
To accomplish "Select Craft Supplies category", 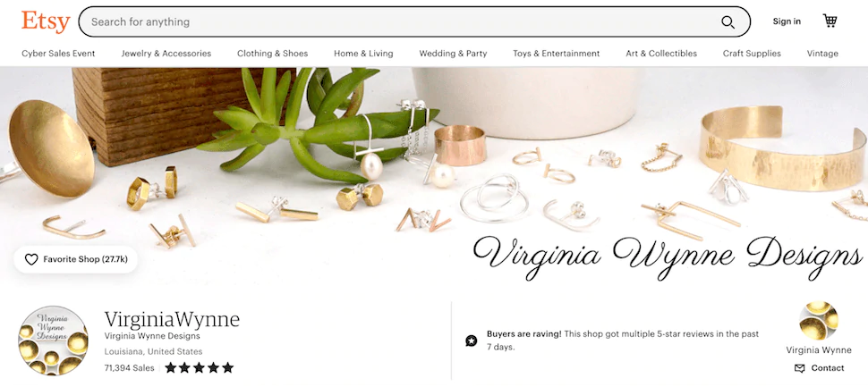I will point(752,54).
